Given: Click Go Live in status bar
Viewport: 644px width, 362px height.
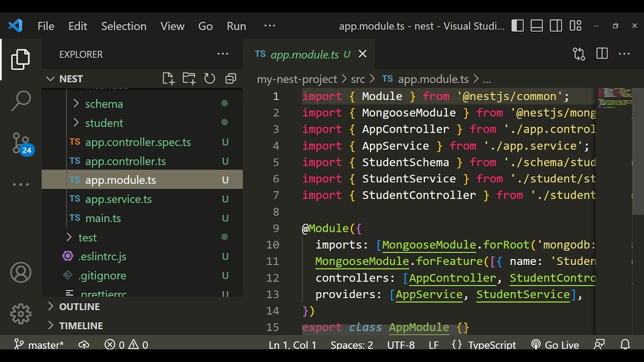Looking at the screenshot, I should coord(555,345).
